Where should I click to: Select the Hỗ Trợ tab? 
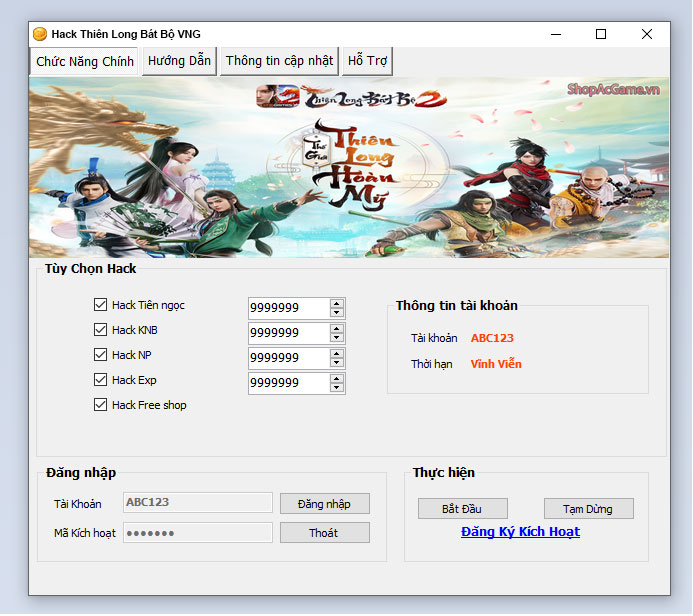(367, 61)
